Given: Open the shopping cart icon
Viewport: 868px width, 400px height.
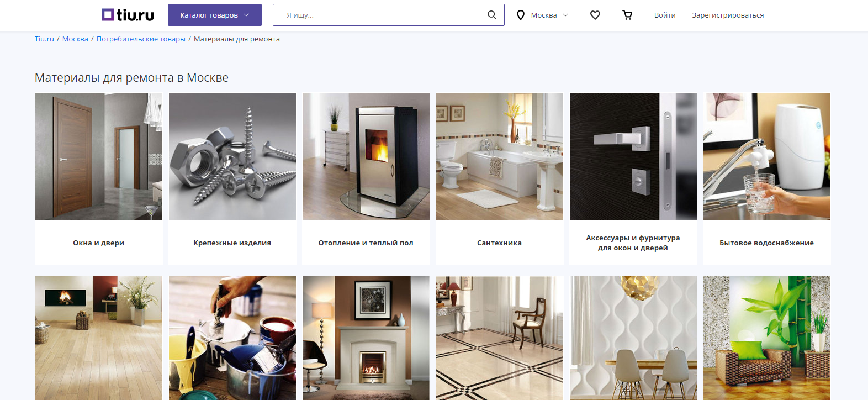Looking at the screenshot, I should point(627,15).
